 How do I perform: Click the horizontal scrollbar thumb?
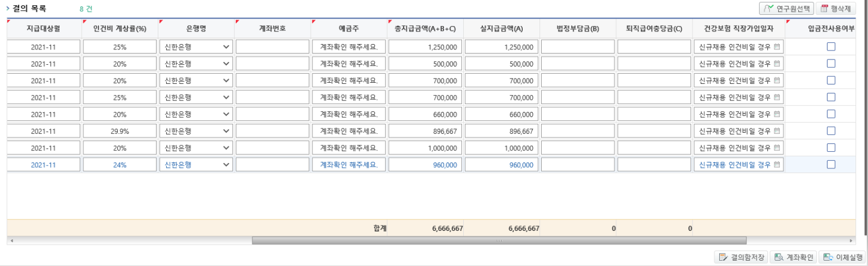click(x=499, y=240)
